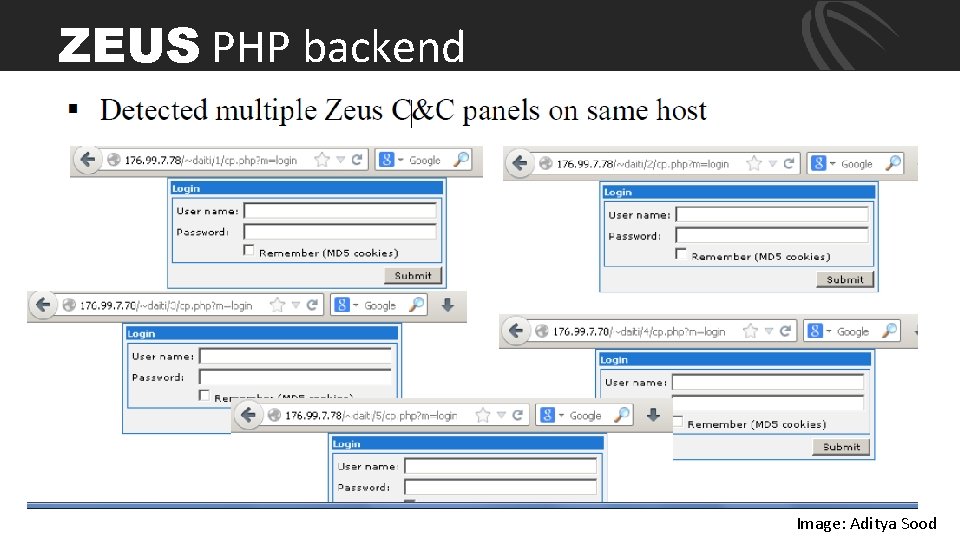Click search magnifier in daiti/4 browser

click(890, 331)
